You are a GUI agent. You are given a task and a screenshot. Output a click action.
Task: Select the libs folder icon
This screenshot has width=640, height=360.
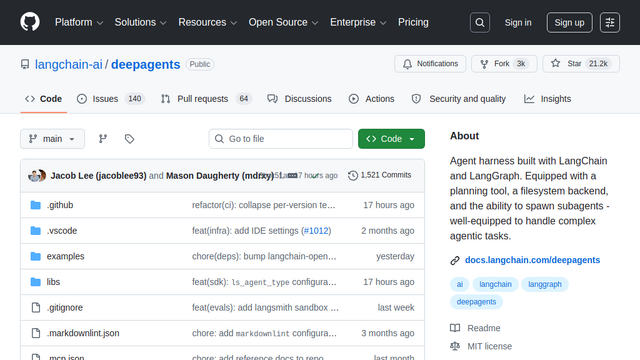pyautogui.click(x=36, y=282)
